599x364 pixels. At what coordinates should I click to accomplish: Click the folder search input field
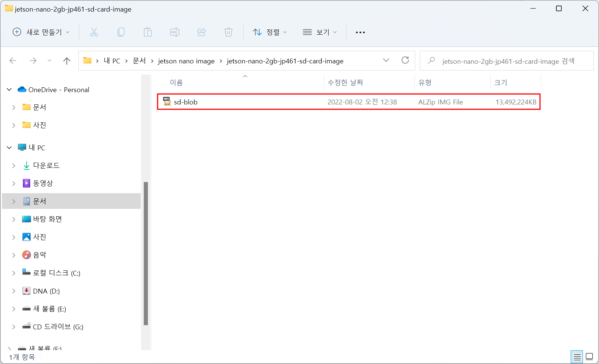(x=507, y=60)
